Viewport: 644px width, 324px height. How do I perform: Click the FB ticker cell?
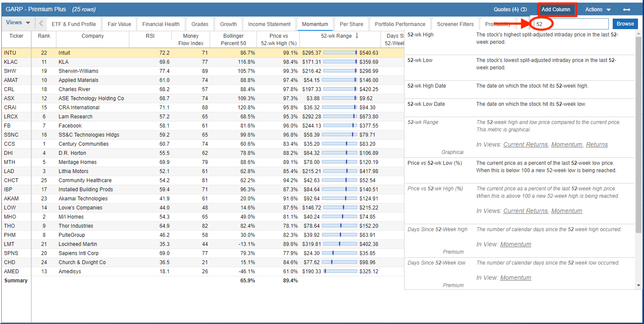[7, 126]
